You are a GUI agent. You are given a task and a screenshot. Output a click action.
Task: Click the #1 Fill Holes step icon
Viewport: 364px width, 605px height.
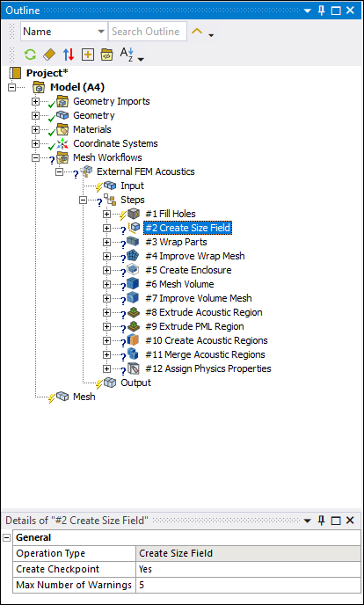(134, 214)
